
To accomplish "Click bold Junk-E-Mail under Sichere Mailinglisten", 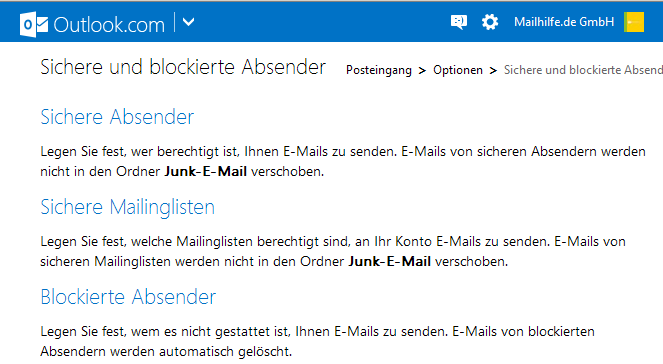I will click(389, 262).
